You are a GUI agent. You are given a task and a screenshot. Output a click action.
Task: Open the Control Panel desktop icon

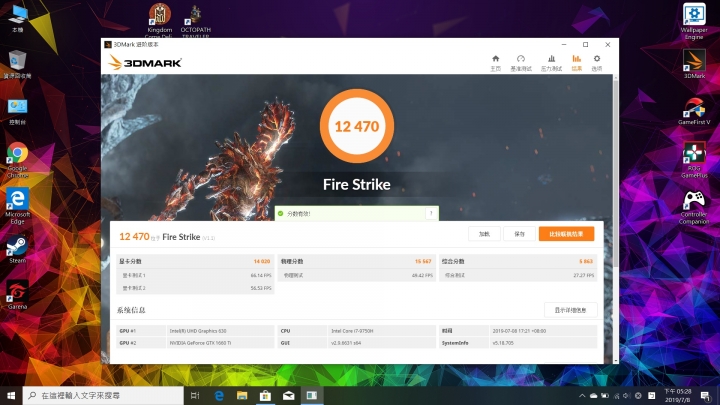[x=17, y=112]
